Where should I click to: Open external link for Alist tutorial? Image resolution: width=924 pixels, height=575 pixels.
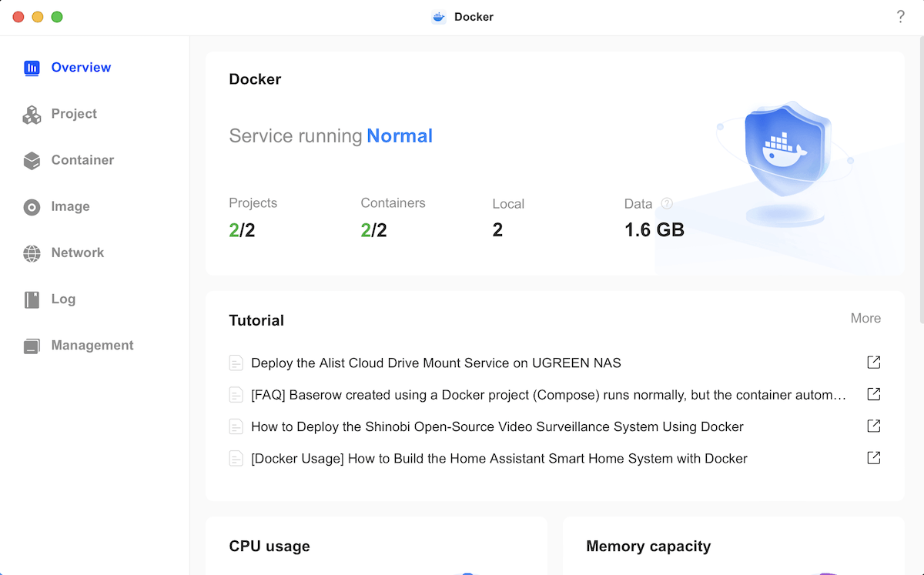click(873, 363)
